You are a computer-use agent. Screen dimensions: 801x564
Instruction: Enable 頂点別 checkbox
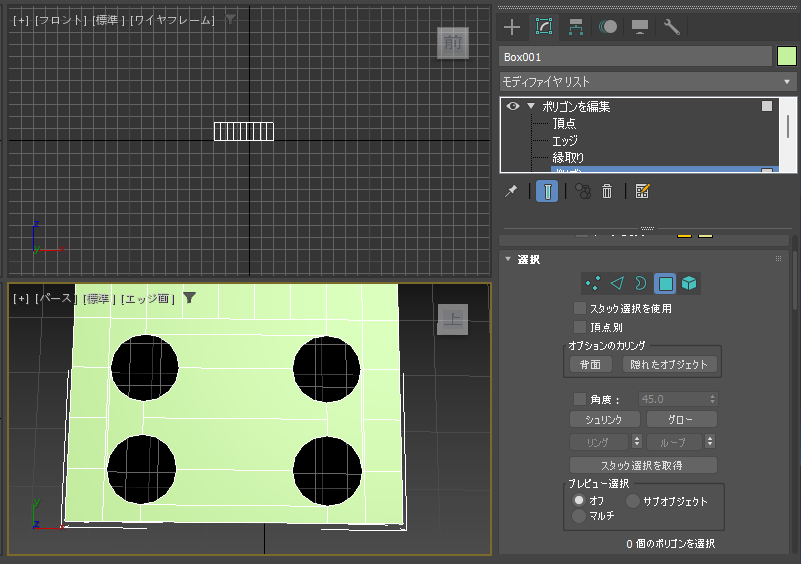click(x=579, y=327)
